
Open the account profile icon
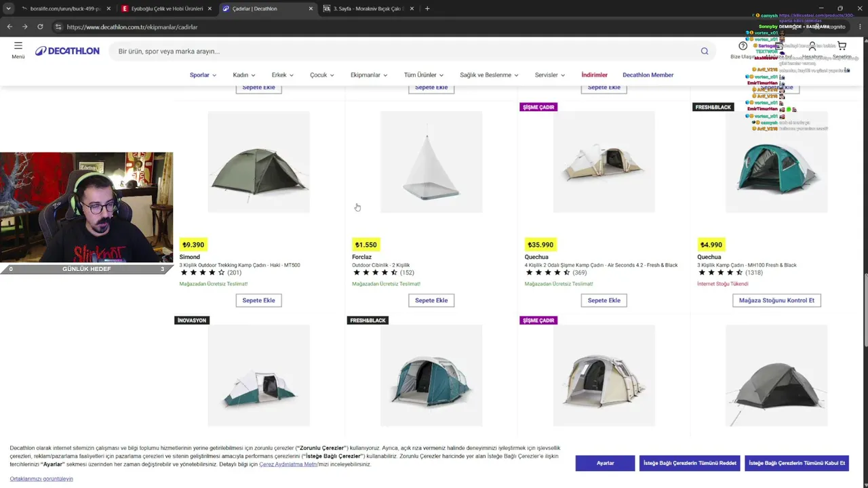click(812, 46)
